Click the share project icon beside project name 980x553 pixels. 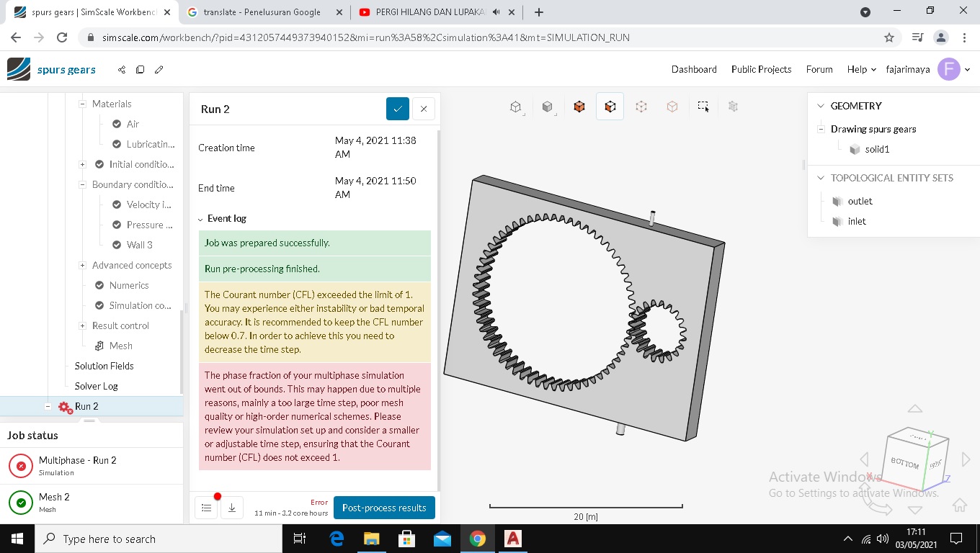tap(121, 69)
